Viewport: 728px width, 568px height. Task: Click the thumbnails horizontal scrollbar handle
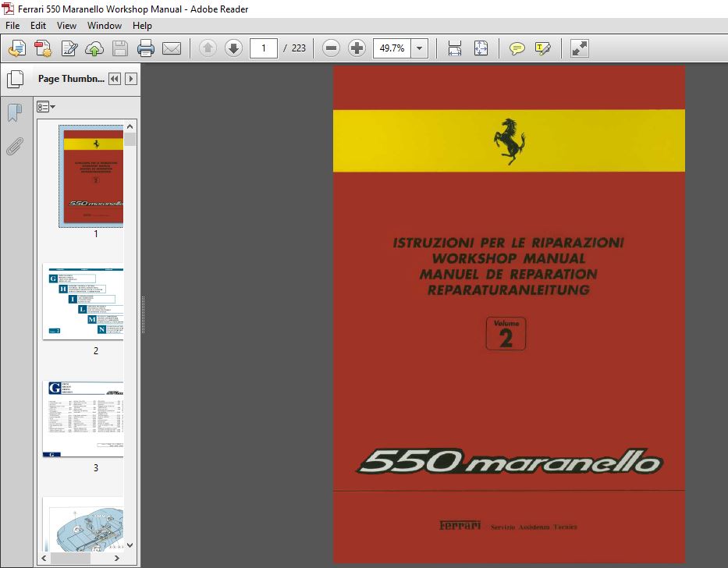coord(70,558)
